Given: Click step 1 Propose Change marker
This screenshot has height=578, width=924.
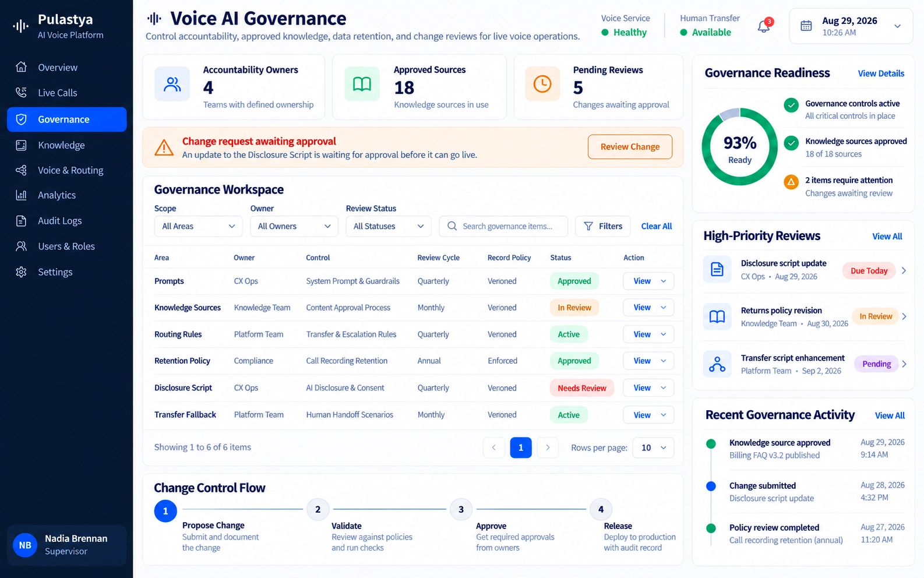Looking at the screenshot, I should (165, 511).
